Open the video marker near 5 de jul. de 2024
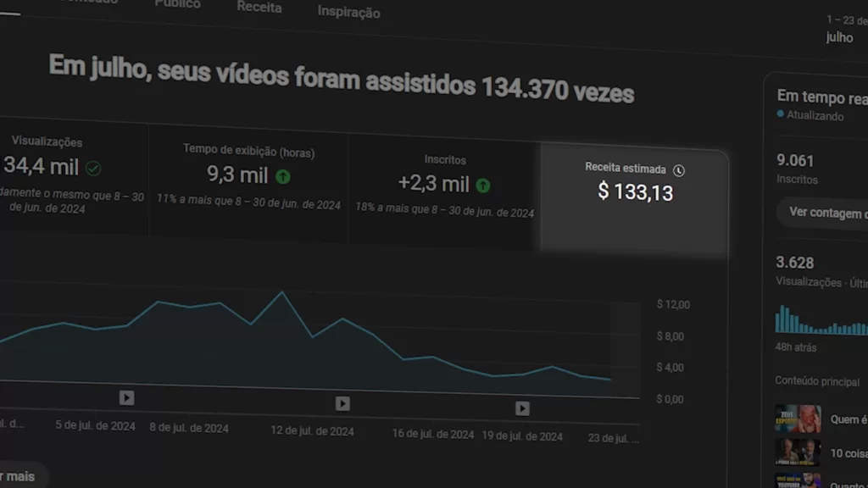 pyautogui.click(x=127, y=398)
